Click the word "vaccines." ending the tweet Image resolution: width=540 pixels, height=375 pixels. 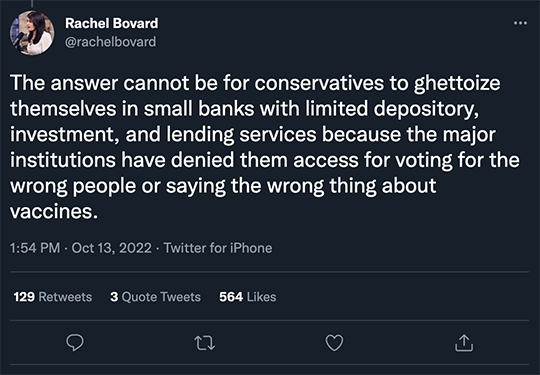(x=54, y=211)
